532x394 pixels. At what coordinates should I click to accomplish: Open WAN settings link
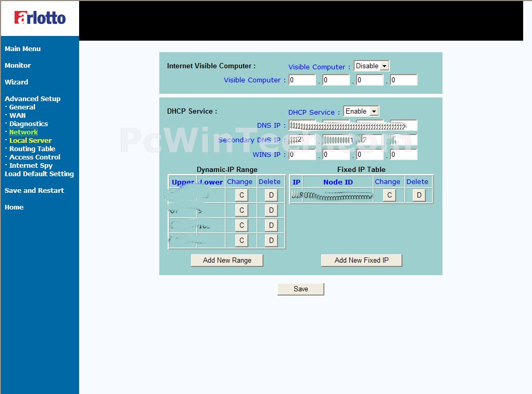tap(18, 116)
